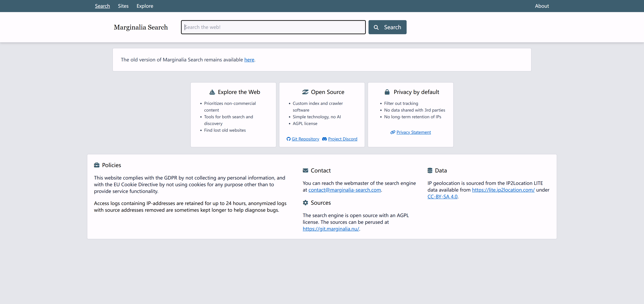The image size is (644, 304).
Task: Go to the About page
Action: click(542, 6)
